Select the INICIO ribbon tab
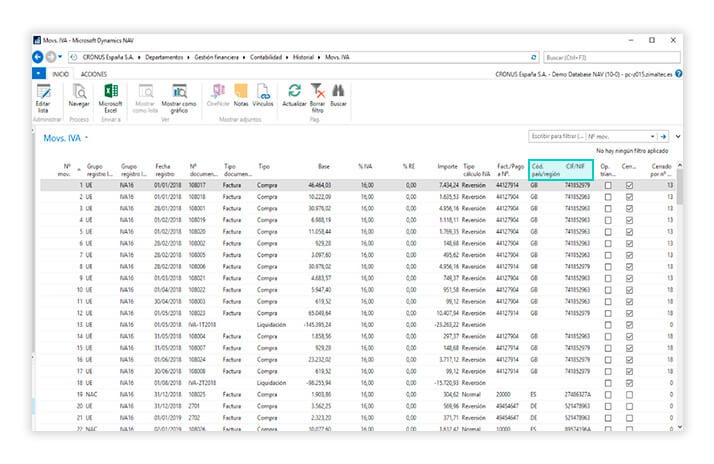The image size is (714, 464). pyautogui.click(x=61, y=74)
